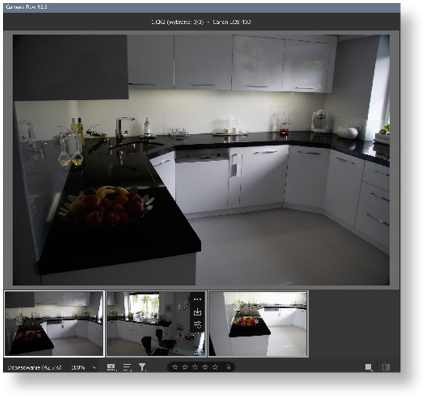
Task: Switch to single view mode icon
Action: [x=368, y=367]
